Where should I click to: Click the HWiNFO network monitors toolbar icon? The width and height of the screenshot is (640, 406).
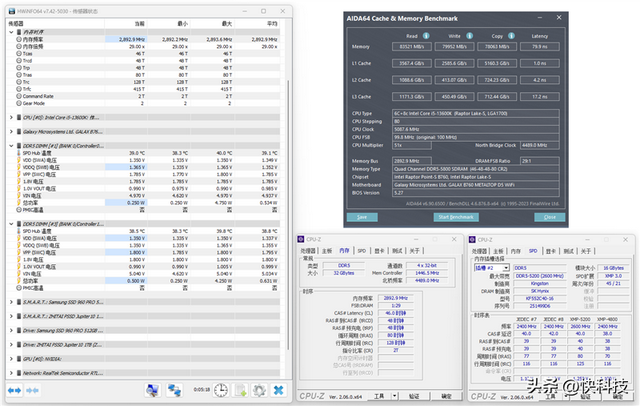tap(174, 389)
